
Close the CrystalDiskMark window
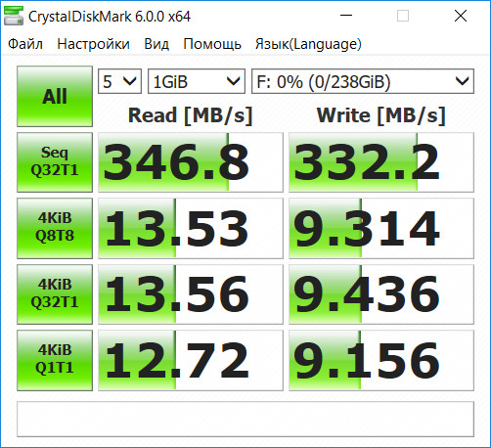point(461,16)
